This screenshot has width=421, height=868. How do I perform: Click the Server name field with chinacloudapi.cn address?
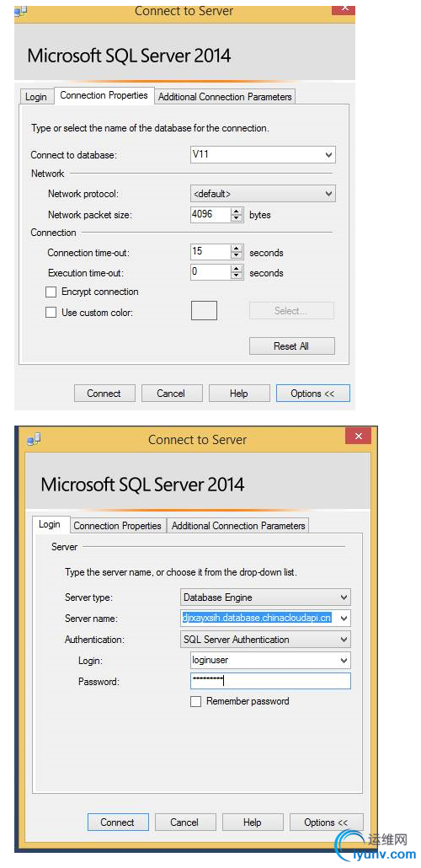(x=258, y=618)
